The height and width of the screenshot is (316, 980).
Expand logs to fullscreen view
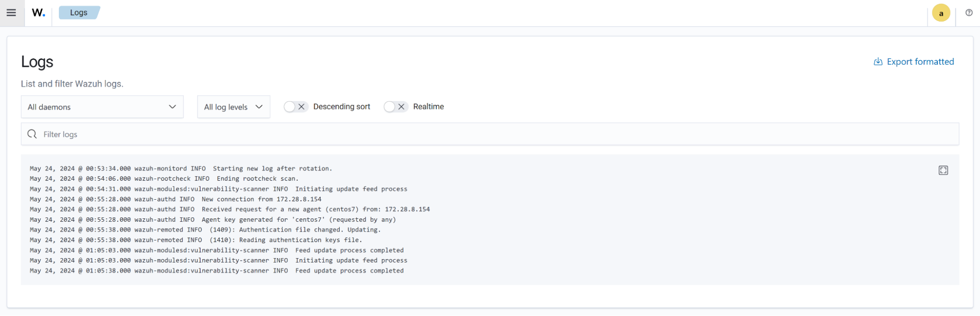(943, 170)
